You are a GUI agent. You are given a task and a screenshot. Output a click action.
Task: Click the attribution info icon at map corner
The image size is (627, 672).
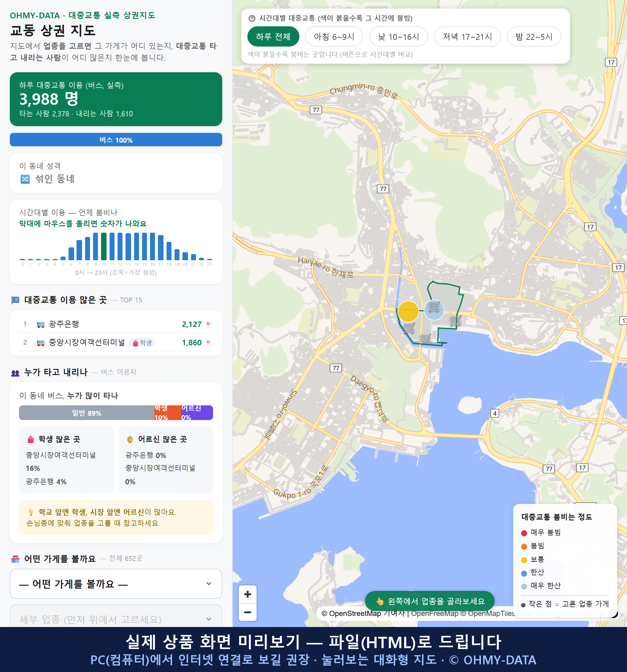(x=614, y=613)
